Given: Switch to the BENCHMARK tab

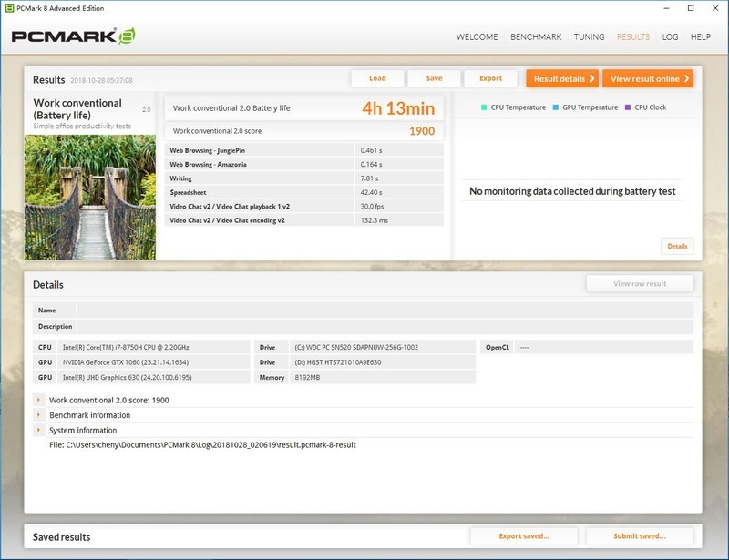Looking at the screenshot, I should tap(536, 37).
